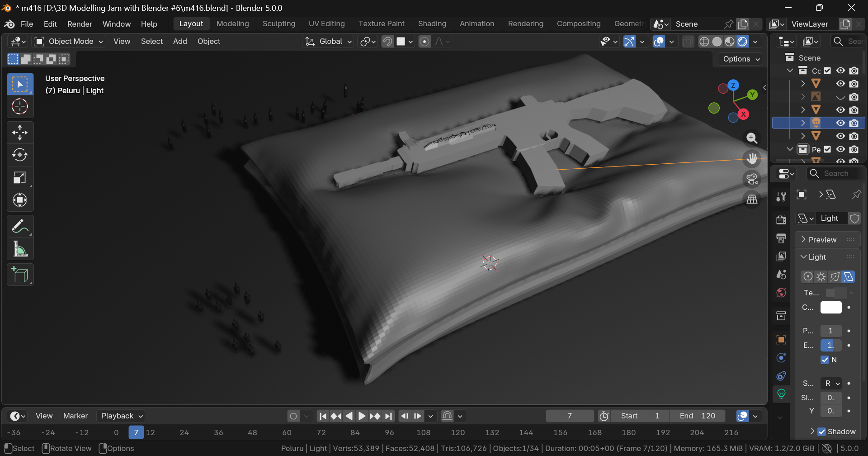Viewport: 868px width, 456px height.
Task: Collapse the Cc collection in outliner
Action: point(790,71)
